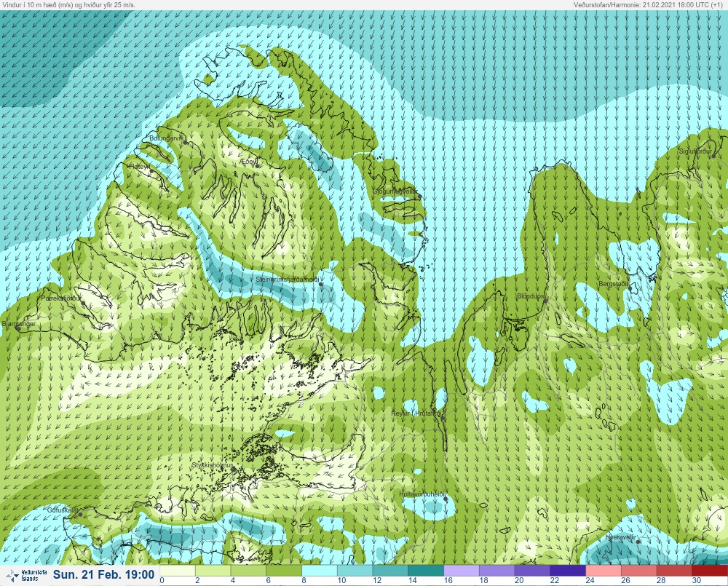
Task: Click the Veðurstofa Íslands logo
Action: point(26,575)
